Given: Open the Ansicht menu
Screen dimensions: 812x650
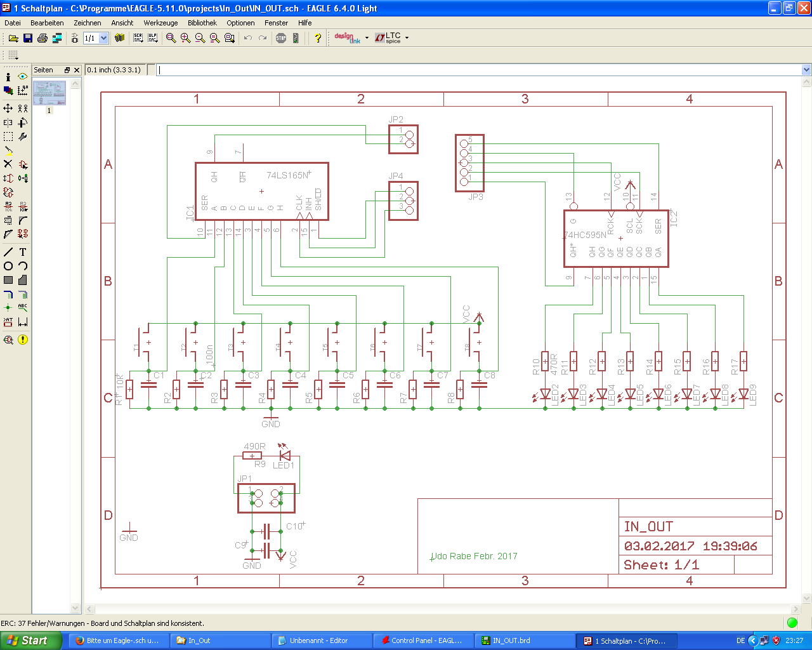Looking at the screenshot, I should tap(122, 23).
